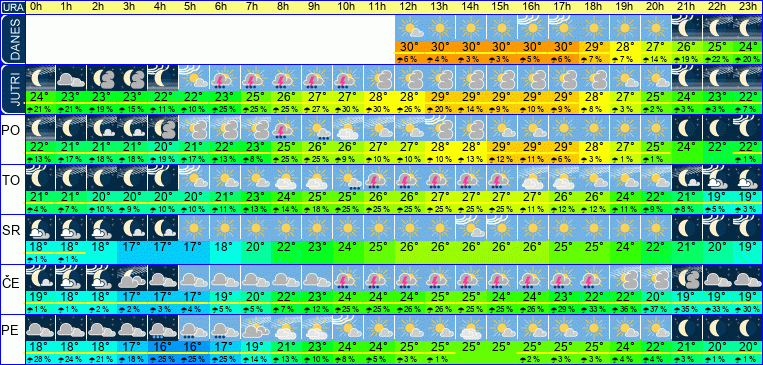Click the PO 21h clear moon icon
This screenshot has width=763, height=365.
(687, 128)
